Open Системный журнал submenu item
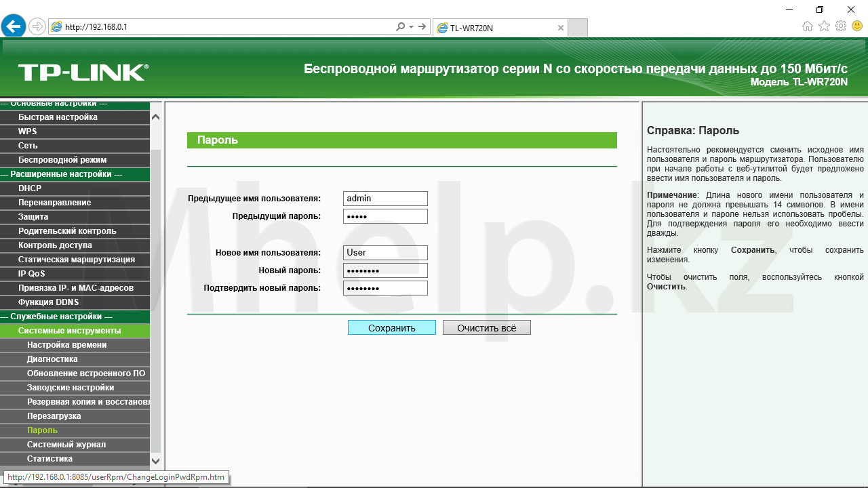This screenshot has width=868, height=488. point(75,445)
